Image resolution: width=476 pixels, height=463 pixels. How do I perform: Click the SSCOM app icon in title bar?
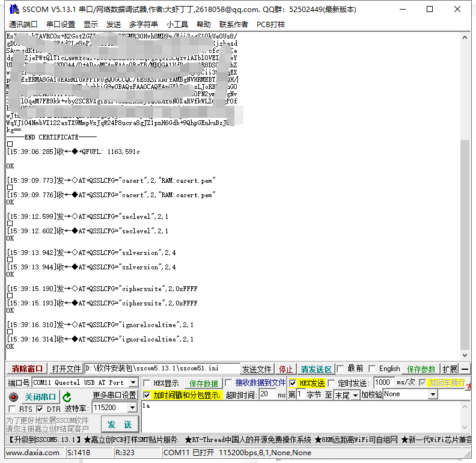click(14, 10)
